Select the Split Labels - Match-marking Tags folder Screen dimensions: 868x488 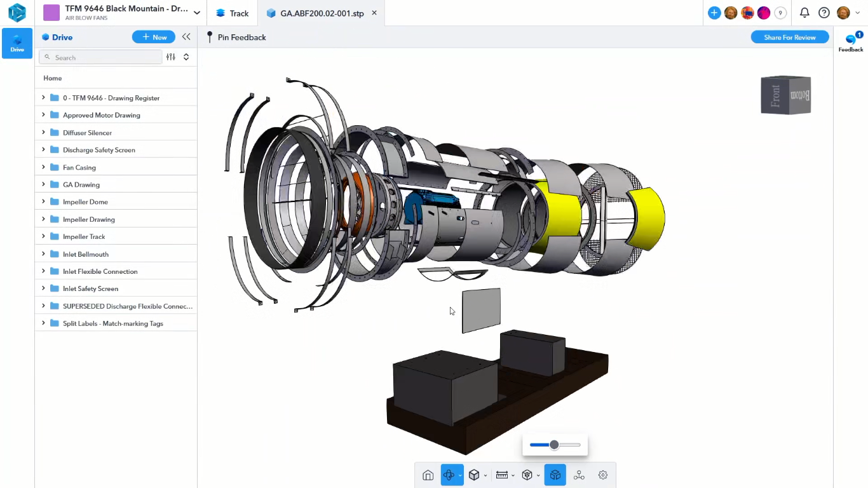coord(116,323)
